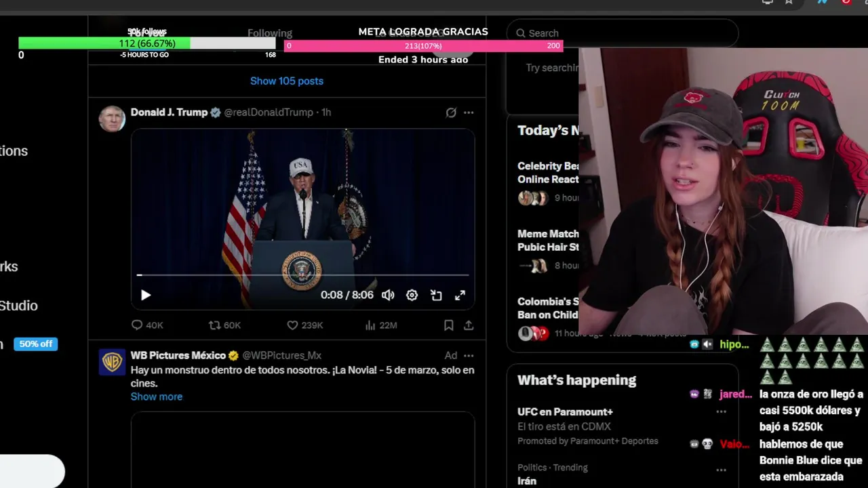Open the Studio item in left sidebar
Screen dimensions: 868x488
18,306
